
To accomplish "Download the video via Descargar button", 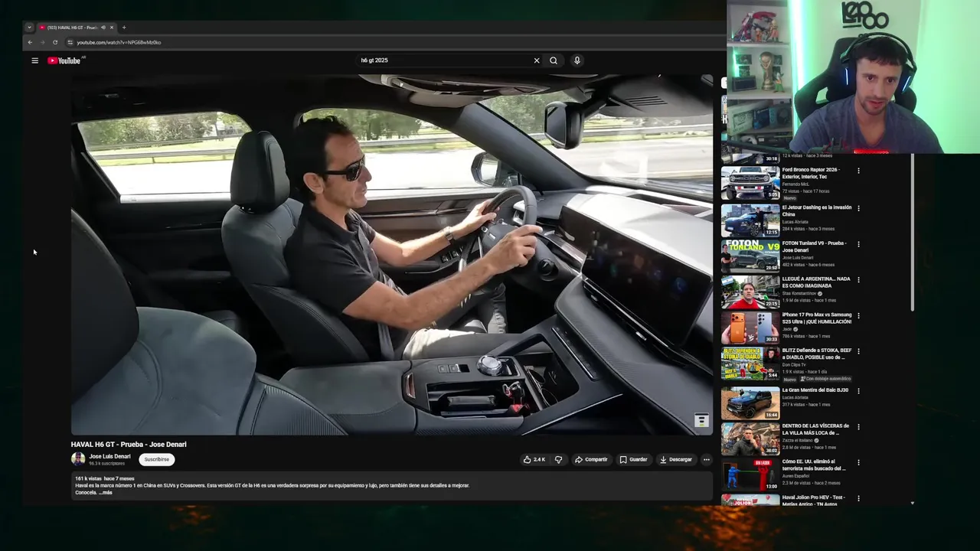I will [x=675, y=460].
